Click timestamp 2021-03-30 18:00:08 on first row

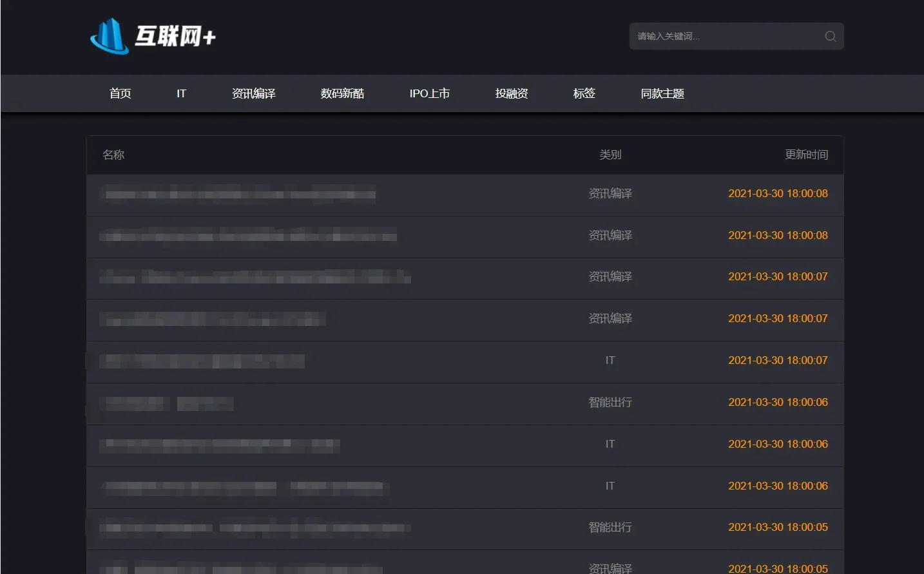coord(778,193)
